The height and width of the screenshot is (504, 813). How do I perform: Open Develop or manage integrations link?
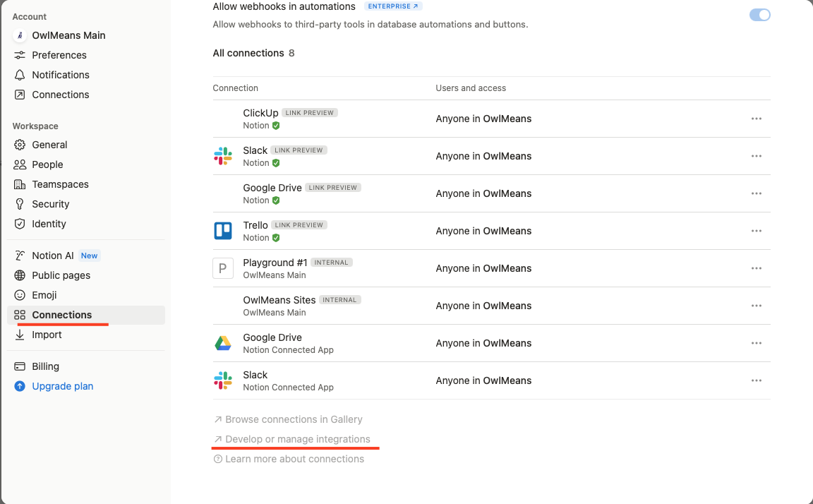click(x=292, y=439)
